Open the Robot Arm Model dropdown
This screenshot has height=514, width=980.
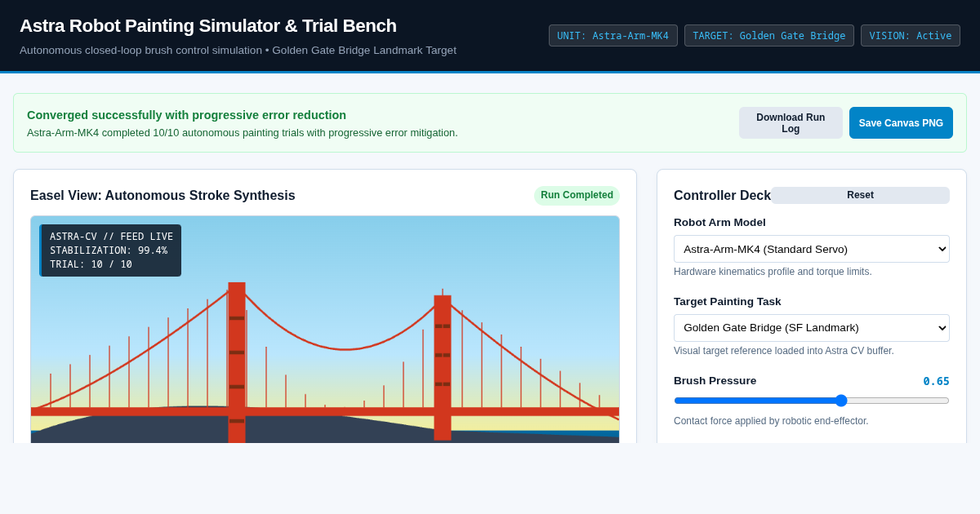coord(812,249)
